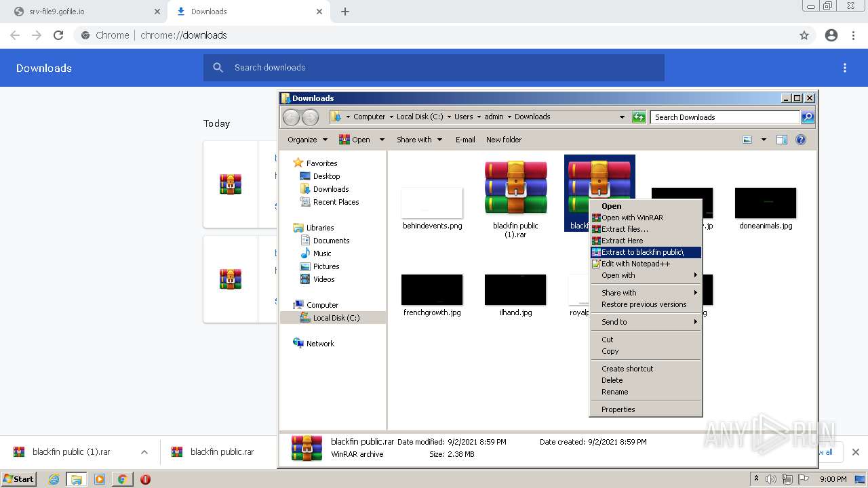This screenshot has width=868, height=488.
Task: Click the Search Downloads field in Explorer
Action: 725,117
